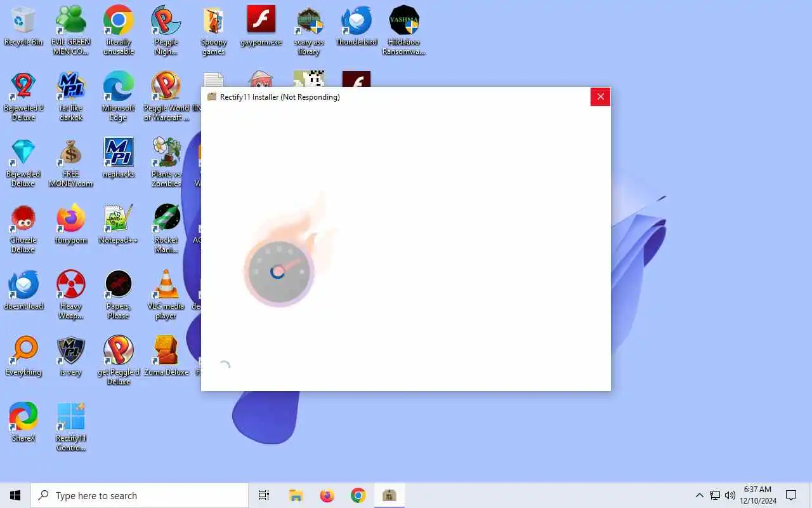
Task: Select the 'is very' desktop shortcut
Action: click(x=71, y=356)
